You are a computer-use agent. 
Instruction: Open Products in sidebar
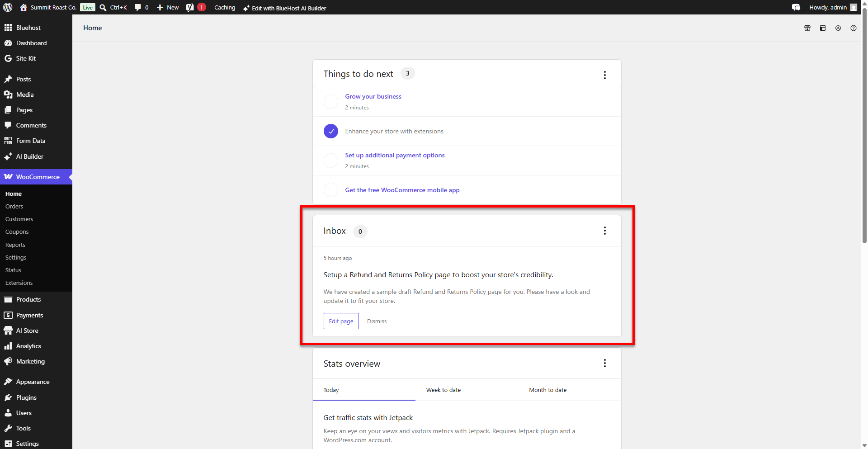(x=36, y=299)
